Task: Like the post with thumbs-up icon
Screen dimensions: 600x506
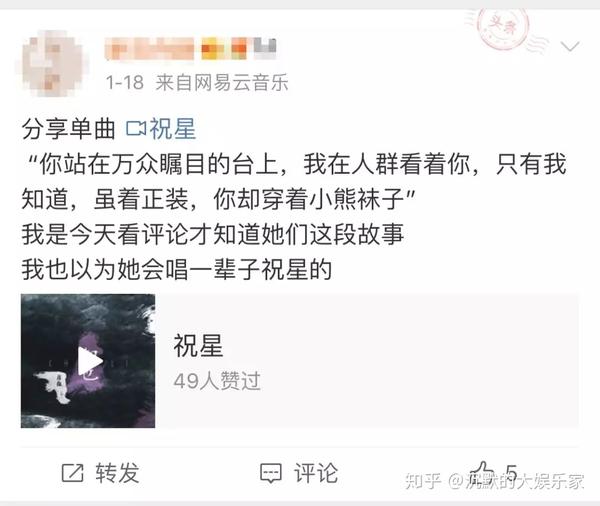Action: (x=482, y=472)
